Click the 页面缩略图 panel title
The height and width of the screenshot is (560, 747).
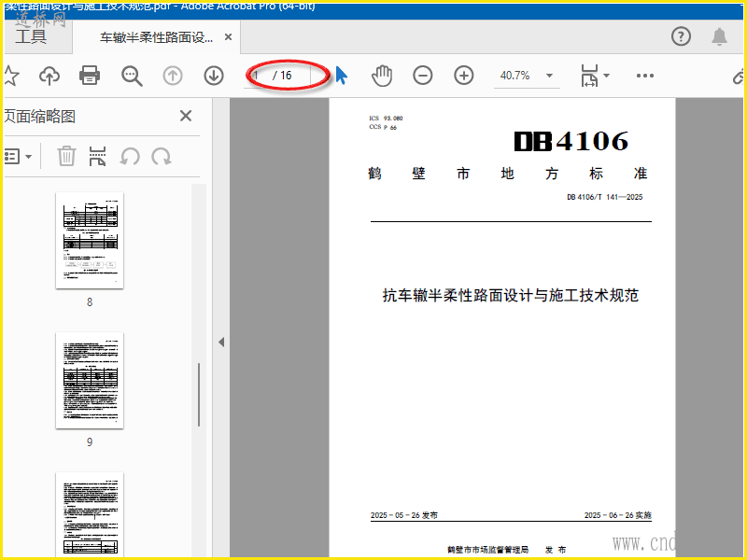pos(40,116)
